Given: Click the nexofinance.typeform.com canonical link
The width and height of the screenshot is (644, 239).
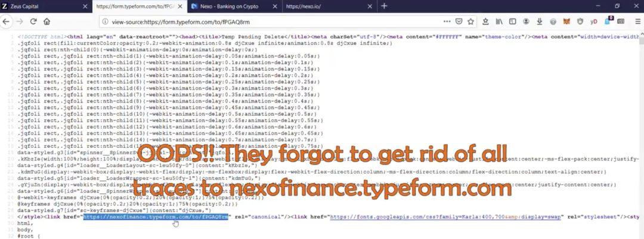Looking at the screenshot, I should click(x=156, y=217).
